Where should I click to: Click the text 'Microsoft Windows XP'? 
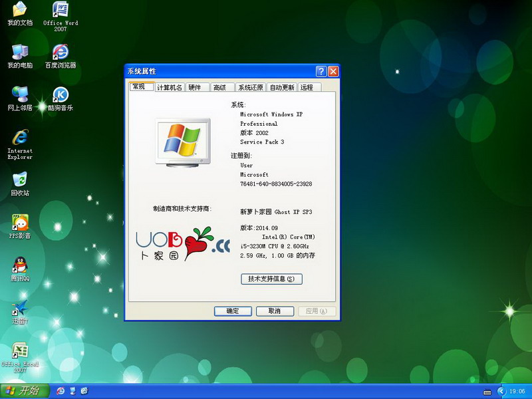[271, 114]
